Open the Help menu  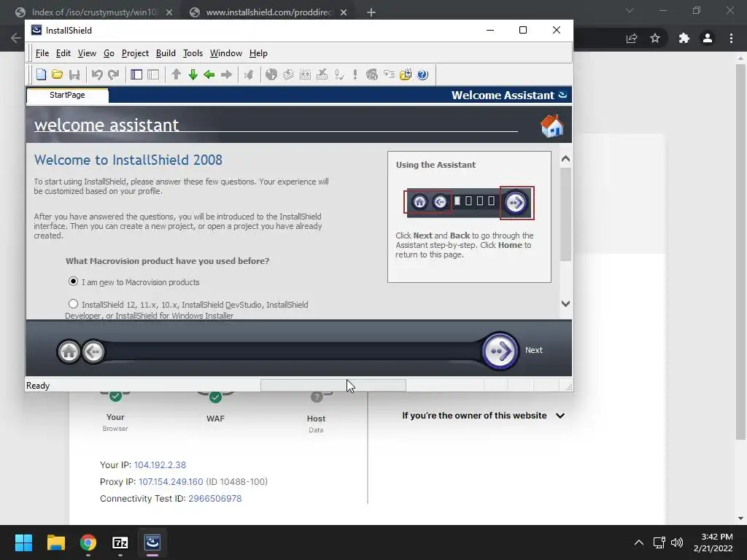[258, 53]
